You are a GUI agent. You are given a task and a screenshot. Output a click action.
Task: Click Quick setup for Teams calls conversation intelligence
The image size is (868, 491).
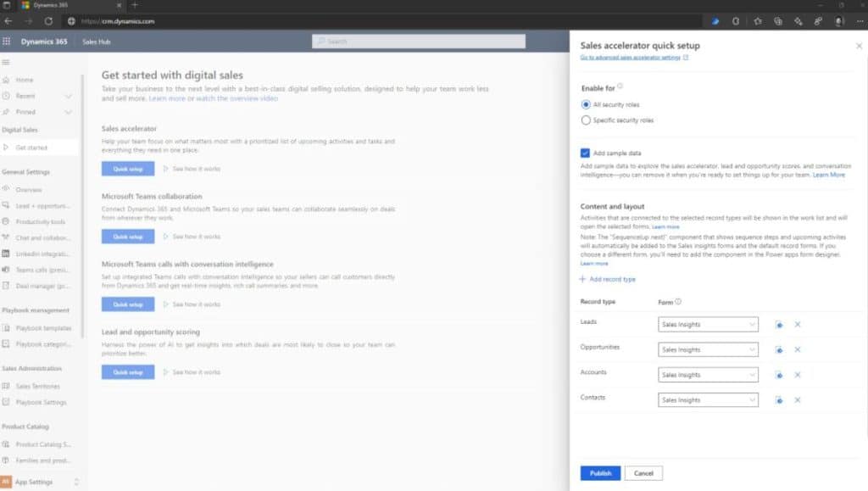(128, 304)
